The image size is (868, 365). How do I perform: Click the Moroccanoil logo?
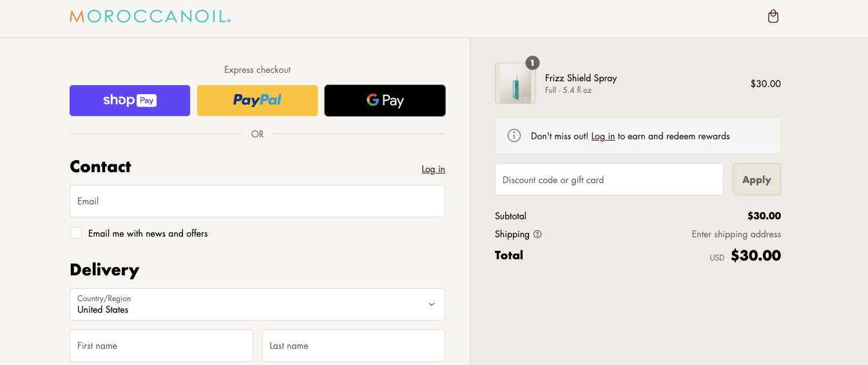150,17
